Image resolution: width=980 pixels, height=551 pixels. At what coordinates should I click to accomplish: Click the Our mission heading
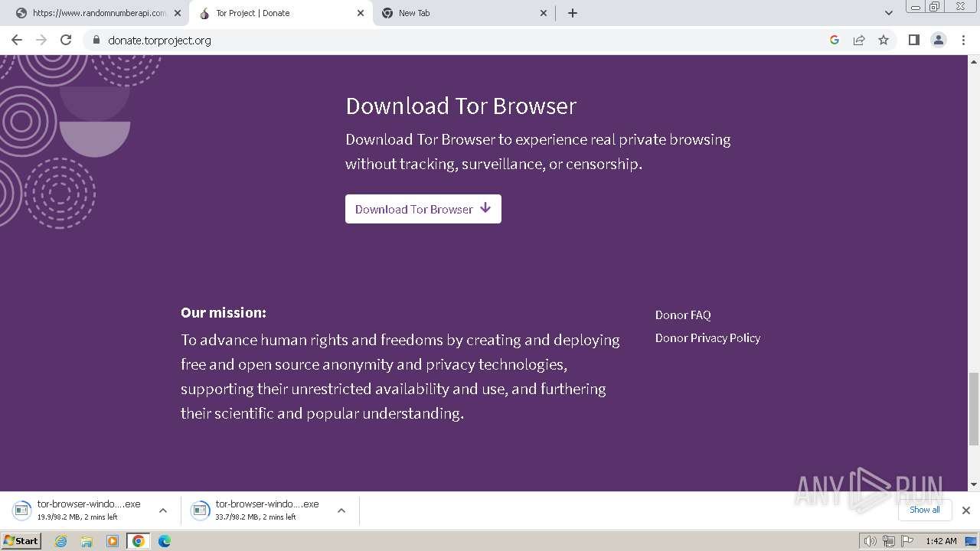pos(224,312)
